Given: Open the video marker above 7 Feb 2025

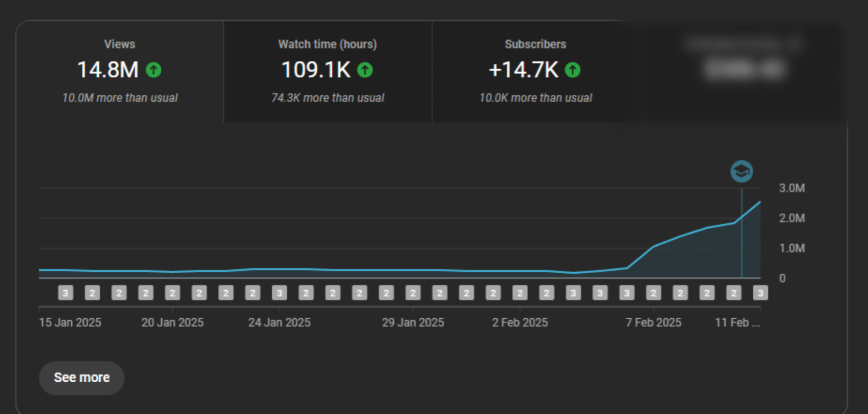Looking at the screenshot, I should [x=654, y=293].
